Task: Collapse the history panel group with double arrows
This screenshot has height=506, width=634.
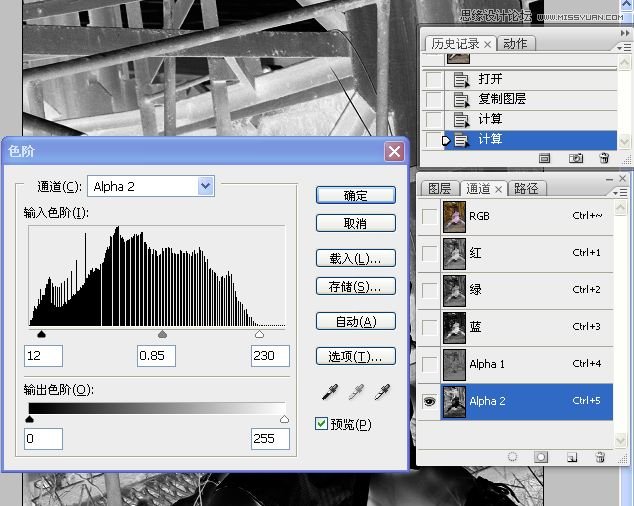Action: [x=625, y=33]
